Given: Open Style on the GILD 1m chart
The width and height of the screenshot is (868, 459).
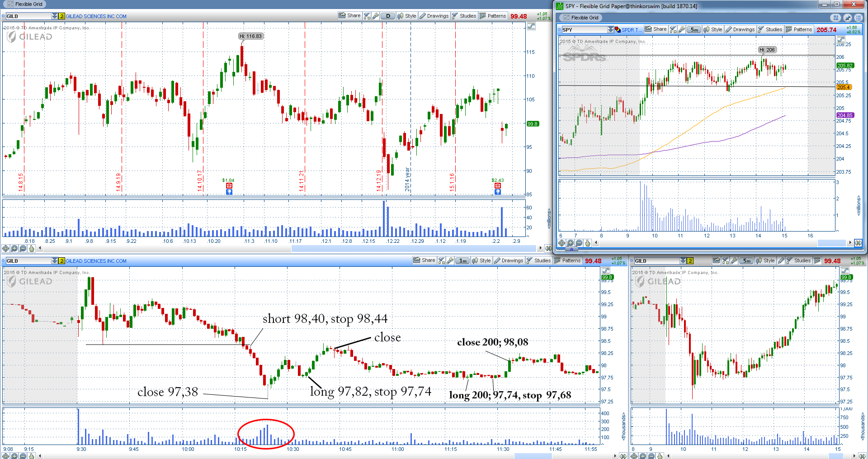Looking at the screenshot, I should coord(481,260).
